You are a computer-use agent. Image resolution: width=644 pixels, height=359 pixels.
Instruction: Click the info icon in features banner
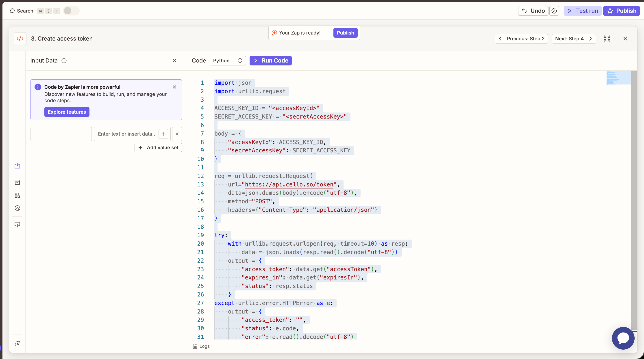click(38, 87)
